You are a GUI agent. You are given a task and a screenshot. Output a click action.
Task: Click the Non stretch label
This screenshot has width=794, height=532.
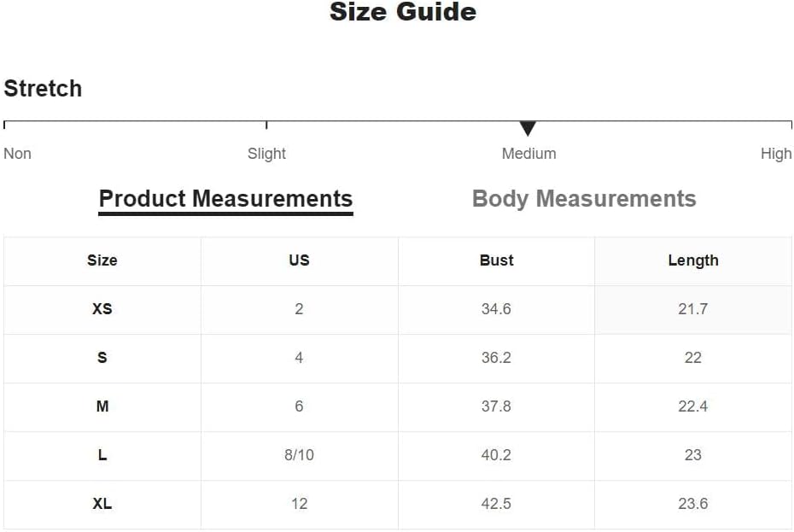point(17,154)
